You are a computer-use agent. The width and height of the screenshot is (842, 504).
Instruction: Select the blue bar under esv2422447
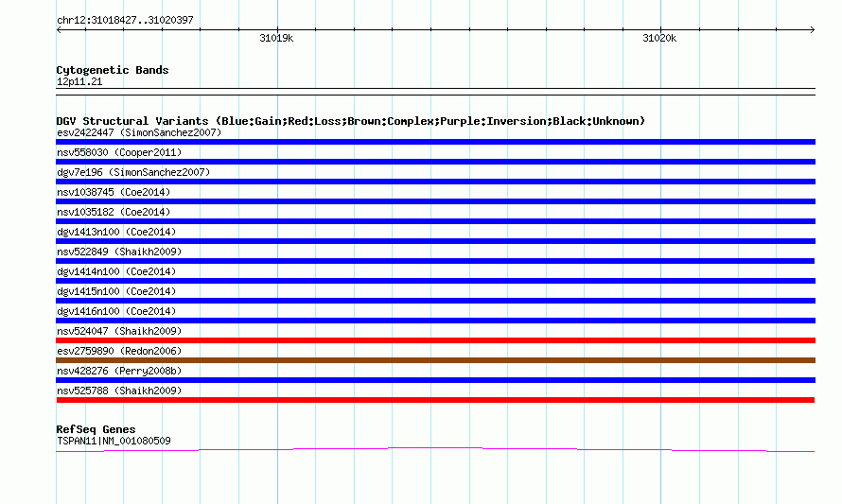pyautogui.click(x=435, y=142)
